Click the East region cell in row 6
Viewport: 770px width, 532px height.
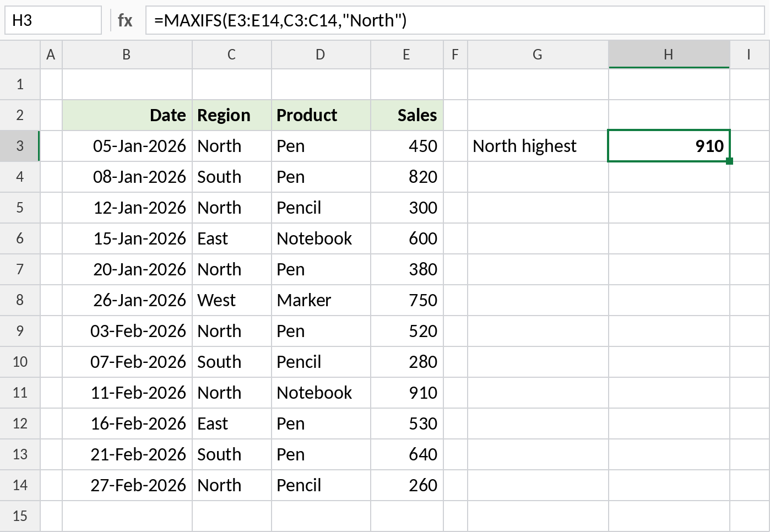pyautogui.click(x=232, y=238)
